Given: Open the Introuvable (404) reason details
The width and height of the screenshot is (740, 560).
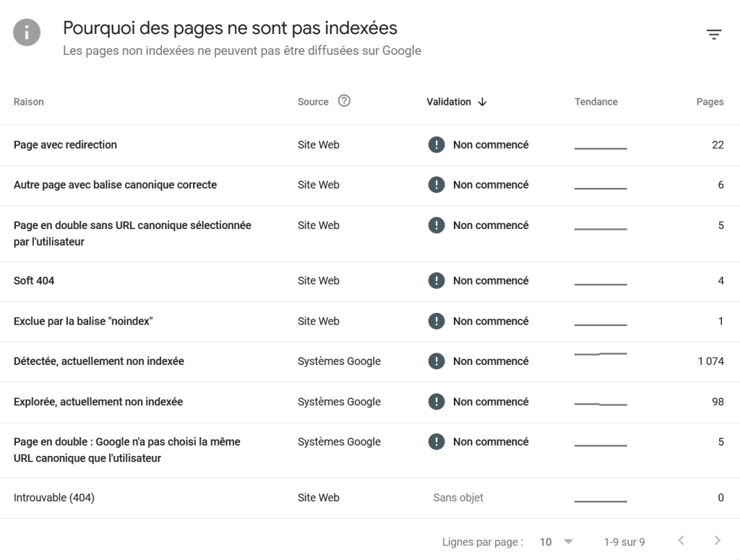Looking at the screenshot, I should tap(54, 497).
